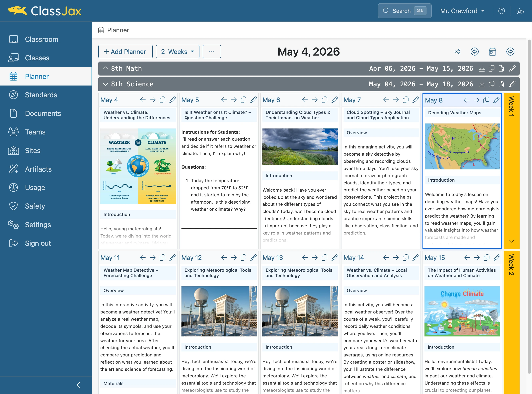Open the May 8 date link

434,100
